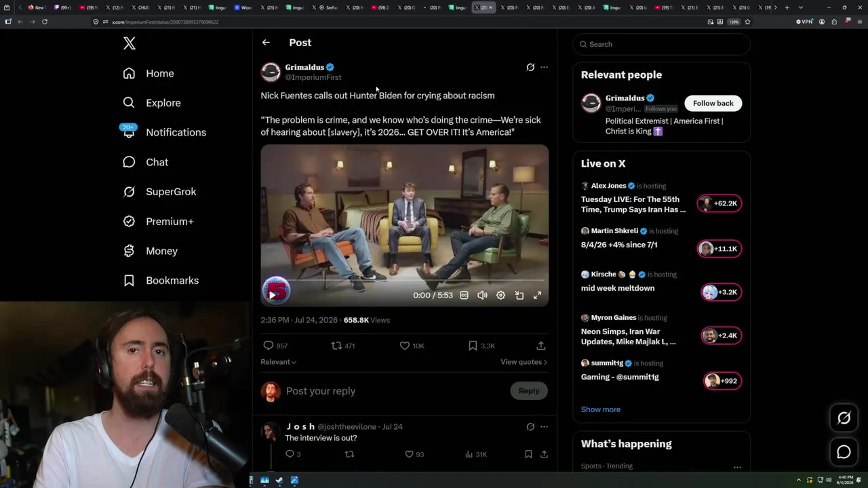Viewport: 868px width, 488px height.
Task: Repost Josh's comment
Action: pyautogui.click(x=350, y=454)
